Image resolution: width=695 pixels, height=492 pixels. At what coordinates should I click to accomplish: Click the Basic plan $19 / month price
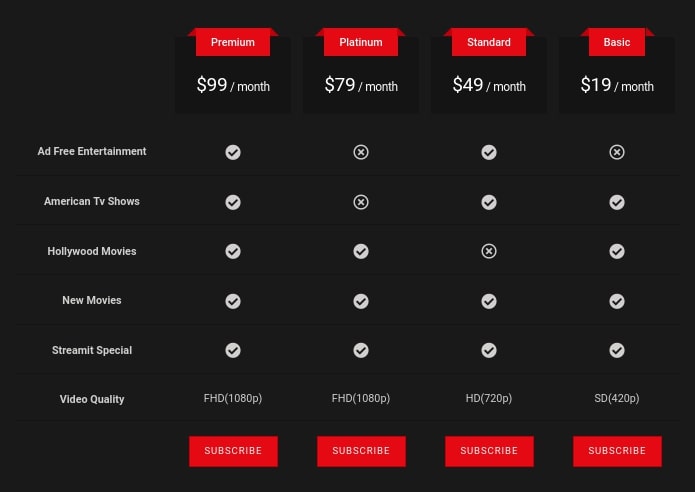(x=617, y=85)
